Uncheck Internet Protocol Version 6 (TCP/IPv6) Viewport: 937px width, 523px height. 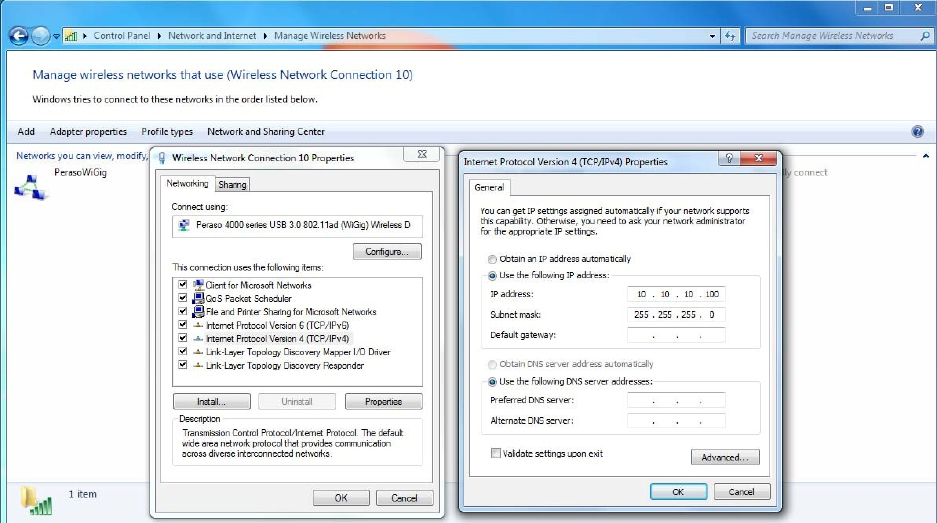pyautogui.click(x=183, y=325)
